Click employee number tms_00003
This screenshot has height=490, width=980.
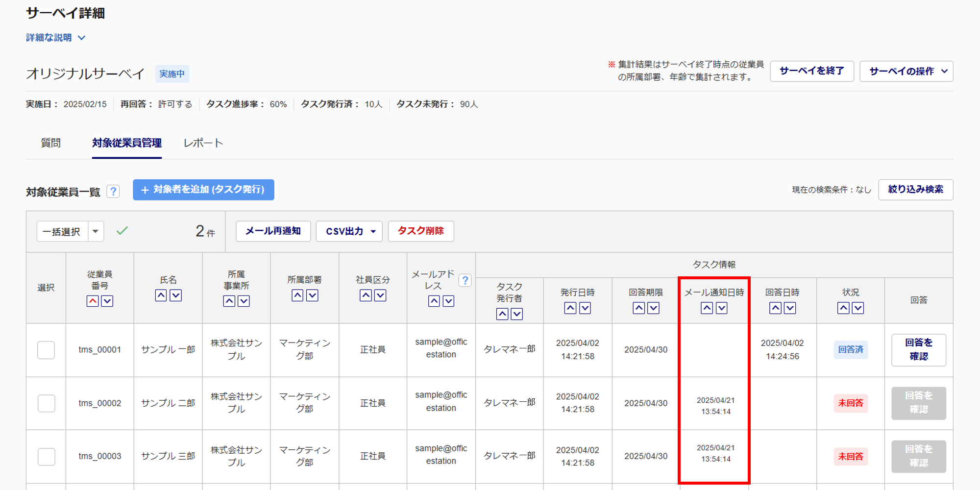tap(100, 456)
